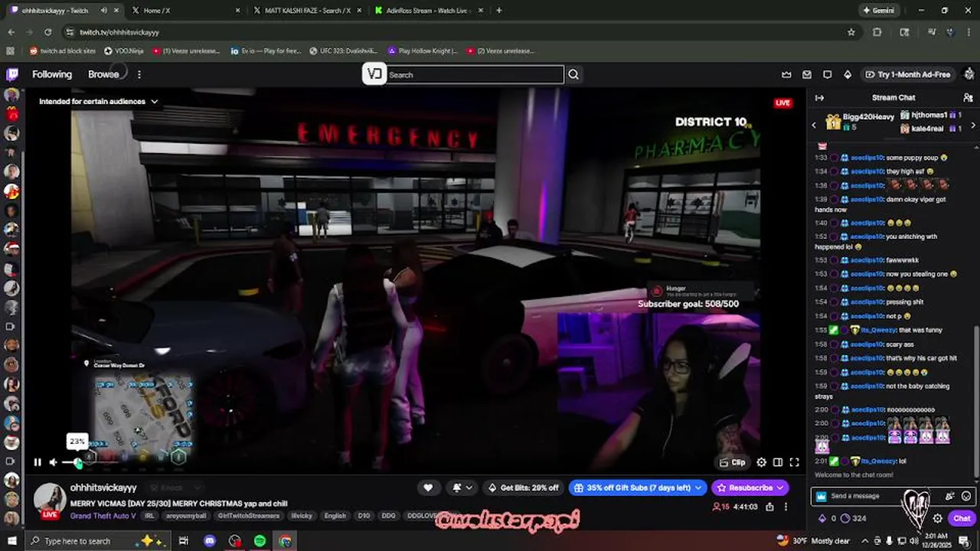
Task: Open the Twitch home logo
Action: tap(12, 74)
